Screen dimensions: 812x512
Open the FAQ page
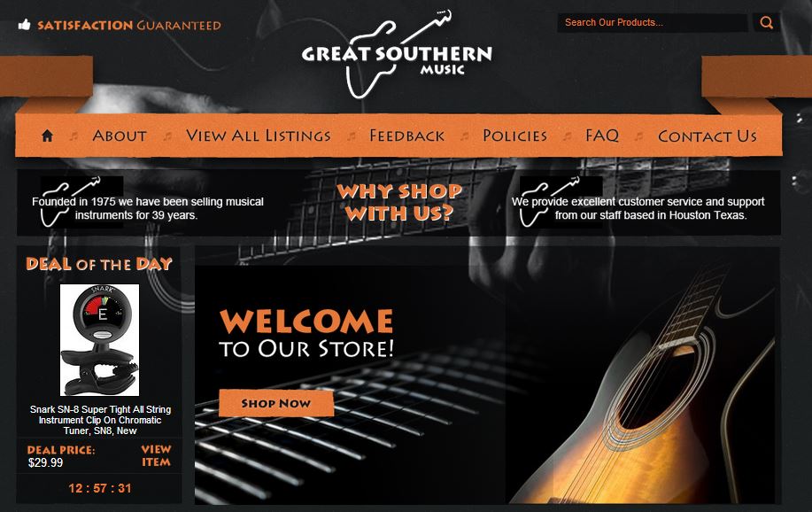coord(602,136)
